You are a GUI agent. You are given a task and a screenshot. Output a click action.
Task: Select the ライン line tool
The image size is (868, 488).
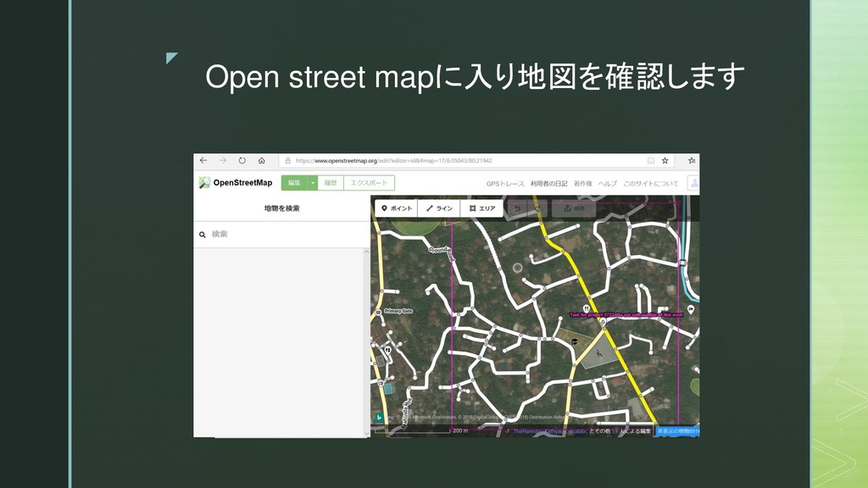pos(439,208)
